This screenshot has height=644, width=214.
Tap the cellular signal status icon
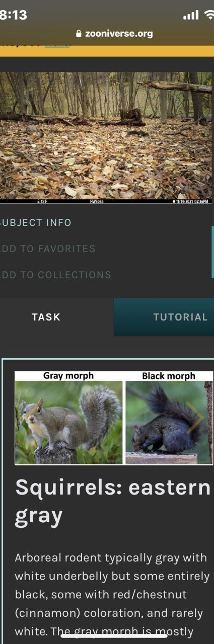pyautogui.click(x=191, y=16)
